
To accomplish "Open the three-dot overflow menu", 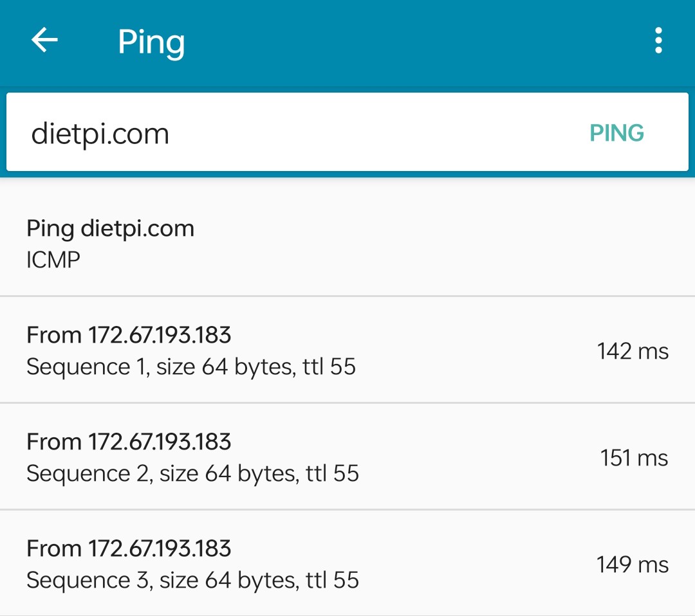I will [659, 41].
